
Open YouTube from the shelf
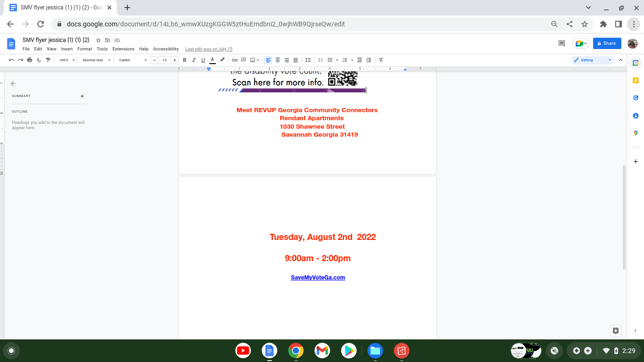(243, 351)
